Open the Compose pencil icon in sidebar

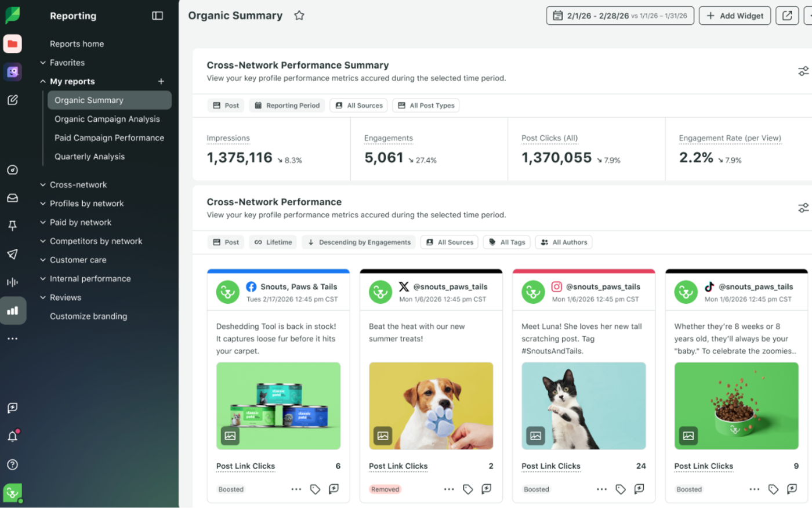(13, 100)
